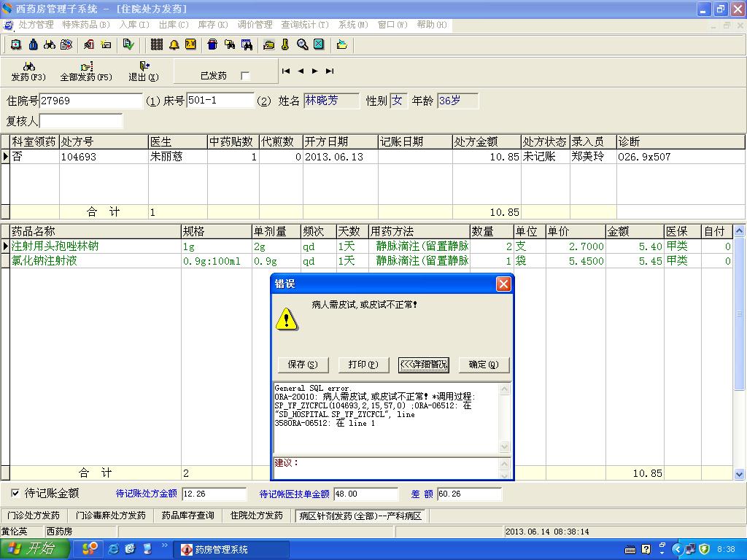Click the first-aid kit toolbar icon
The height and width of the screenshot is (560, 747).
16,44
